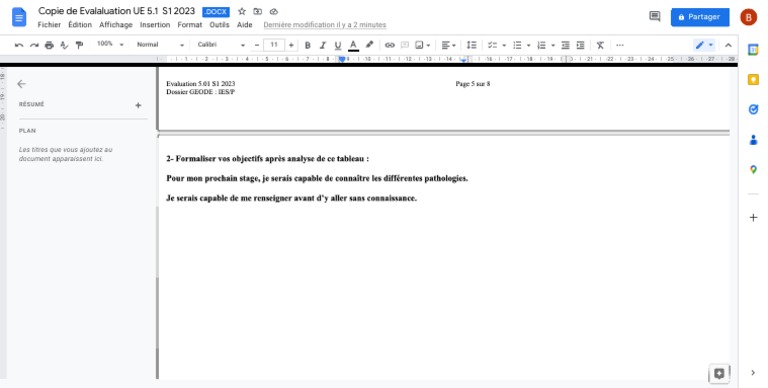Open the more options three-dot button
Screen dimensions: 768x388
(x=620, y=45)
